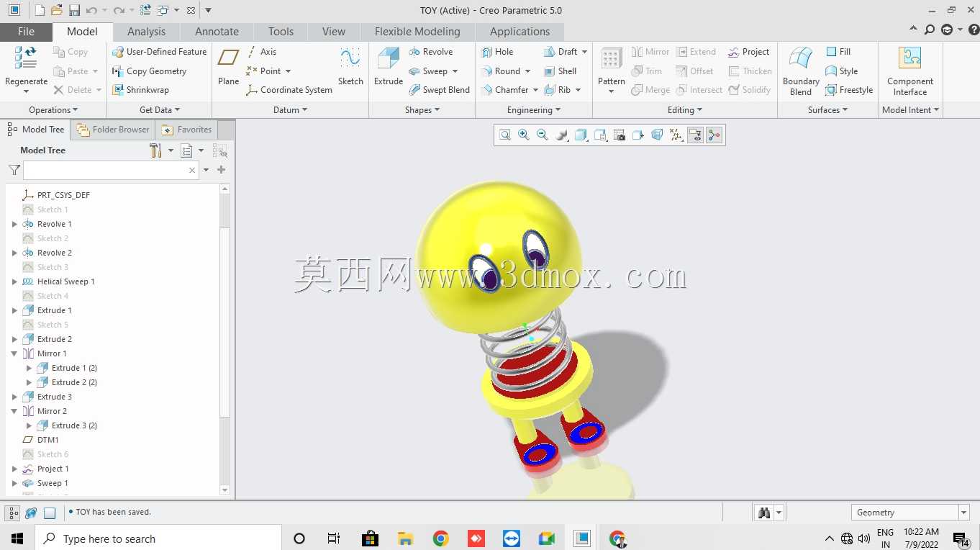This screenshot has width=980, height=550.
Task: Open Shrinkwrap tool
Action: (x=140, y=90)
